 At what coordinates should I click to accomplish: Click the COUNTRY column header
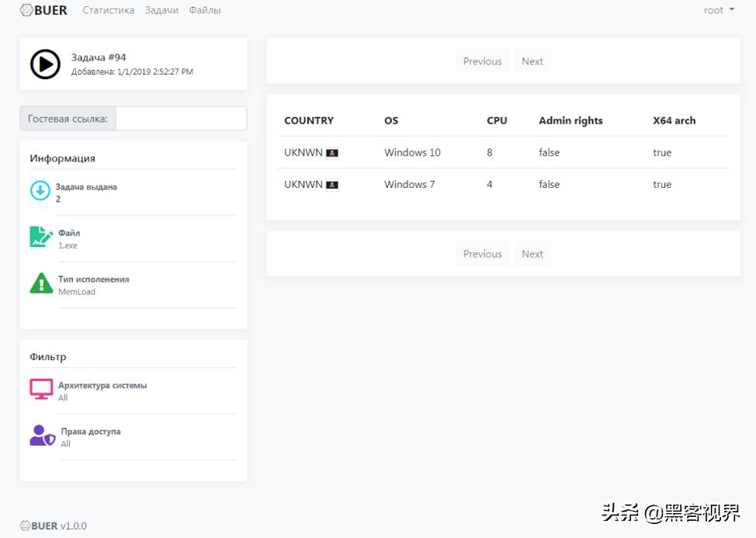pos(309,120)
